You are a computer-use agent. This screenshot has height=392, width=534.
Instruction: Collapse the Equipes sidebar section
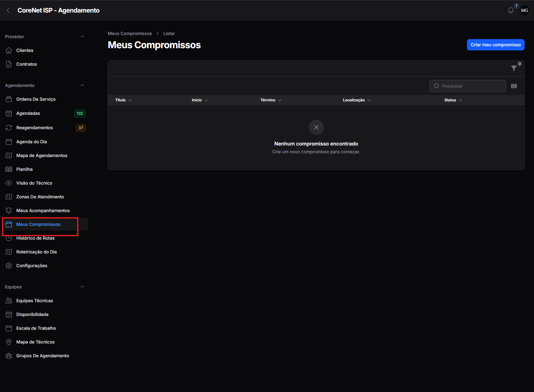82,287
